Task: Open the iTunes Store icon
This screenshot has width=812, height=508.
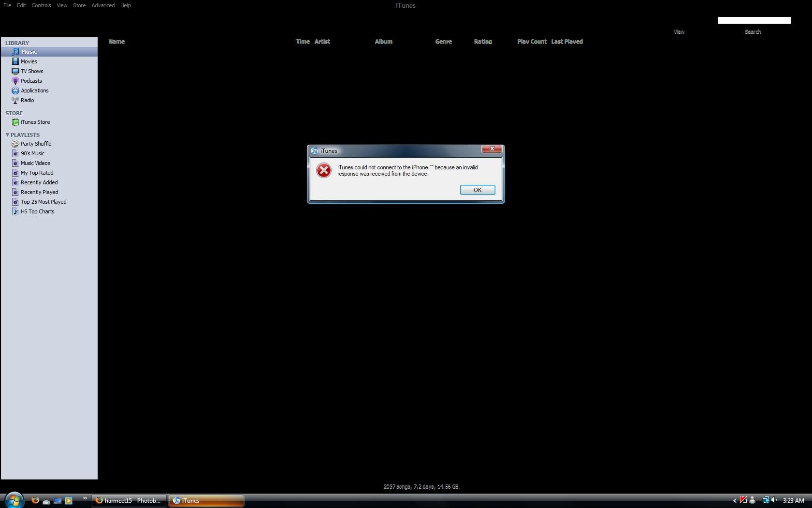Action: (x=15, y=122)
